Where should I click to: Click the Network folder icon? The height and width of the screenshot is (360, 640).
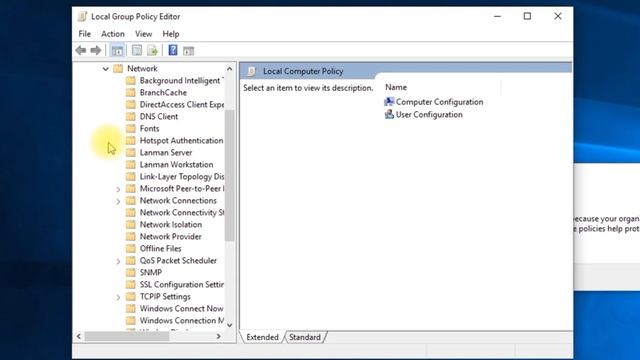(x=118, y=68)
